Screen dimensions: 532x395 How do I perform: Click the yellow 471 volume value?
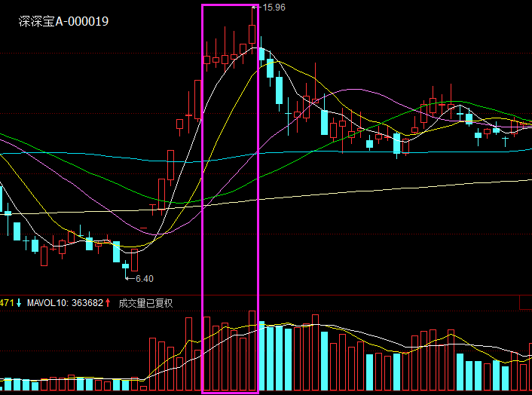tap(7, 303)
